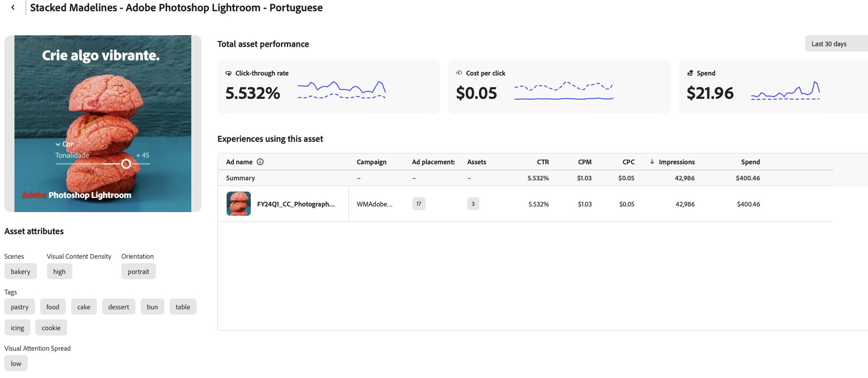This screenshot has width=868, height=378.
Task: Click the Click-through rate icon
Action: click(x=228, y=73)
